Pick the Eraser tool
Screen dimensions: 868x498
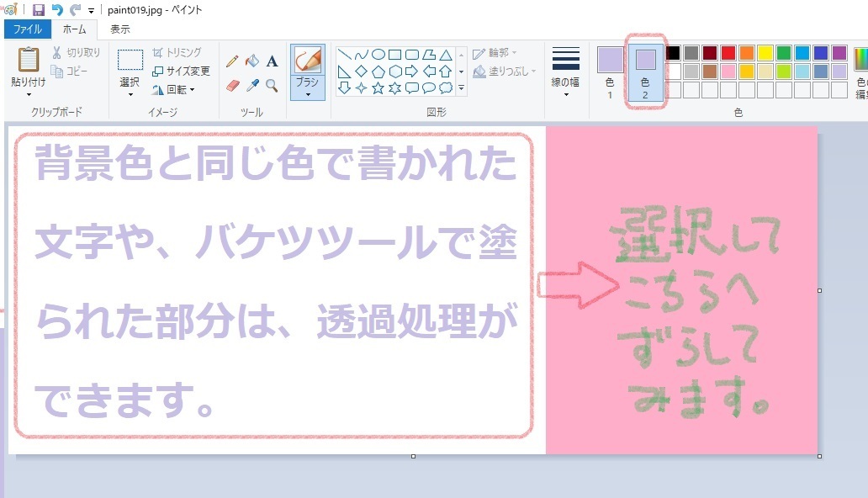[233, 85]
